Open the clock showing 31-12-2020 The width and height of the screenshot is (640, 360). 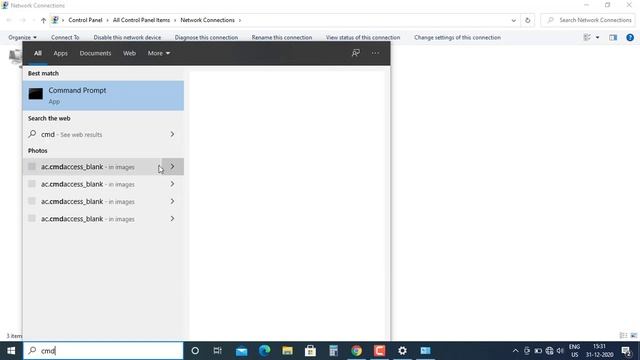click(600, 351)
